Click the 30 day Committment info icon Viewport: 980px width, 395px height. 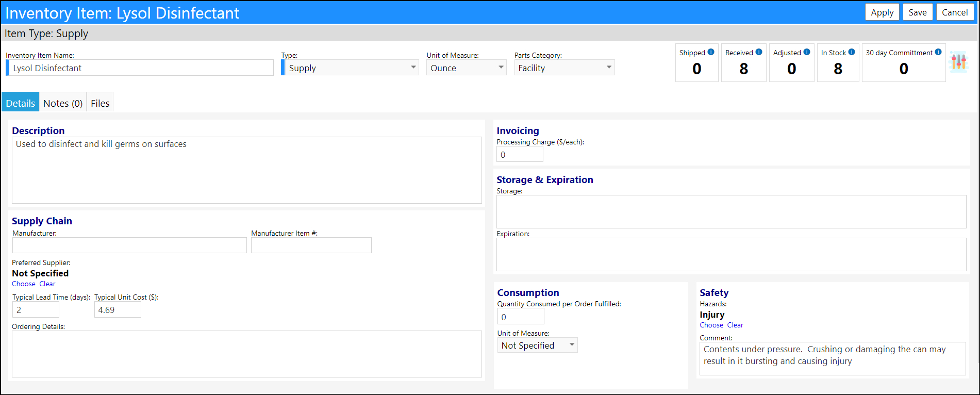pyautogui.click(x=938, y=52)
